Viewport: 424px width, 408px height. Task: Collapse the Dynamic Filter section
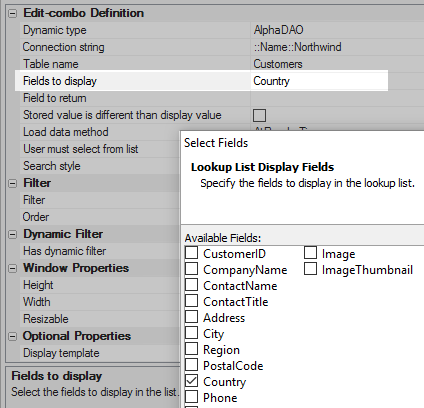12,235
